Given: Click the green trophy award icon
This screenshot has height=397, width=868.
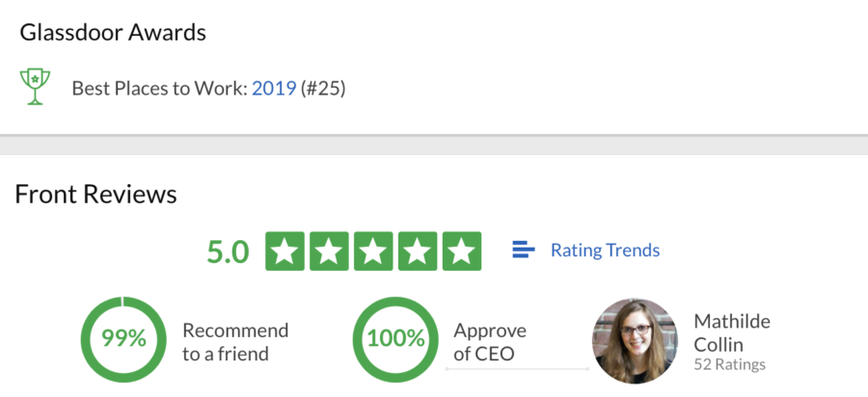Looking at the screenshot, I should (35, 87).
